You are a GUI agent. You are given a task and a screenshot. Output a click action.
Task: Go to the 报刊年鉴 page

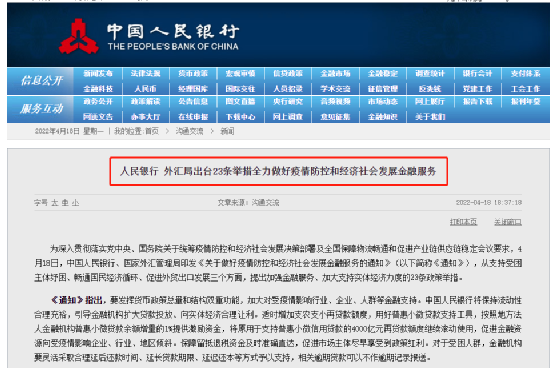pos(525,102)
